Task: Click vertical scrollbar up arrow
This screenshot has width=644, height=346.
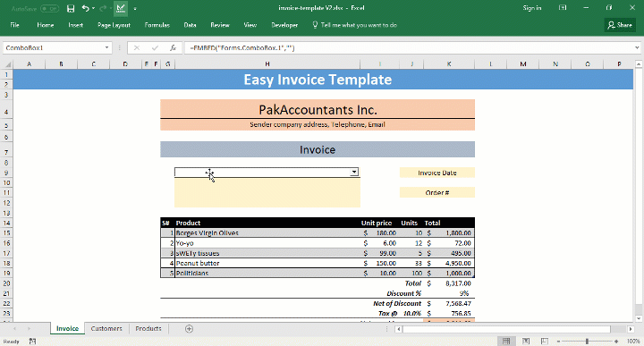Action: pos(639,64)
